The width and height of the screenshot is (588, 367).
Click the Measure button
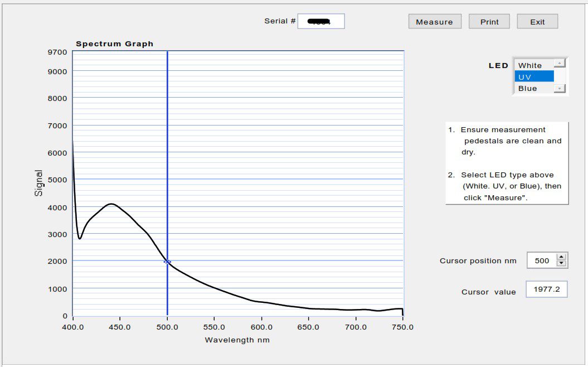[435, 21]
